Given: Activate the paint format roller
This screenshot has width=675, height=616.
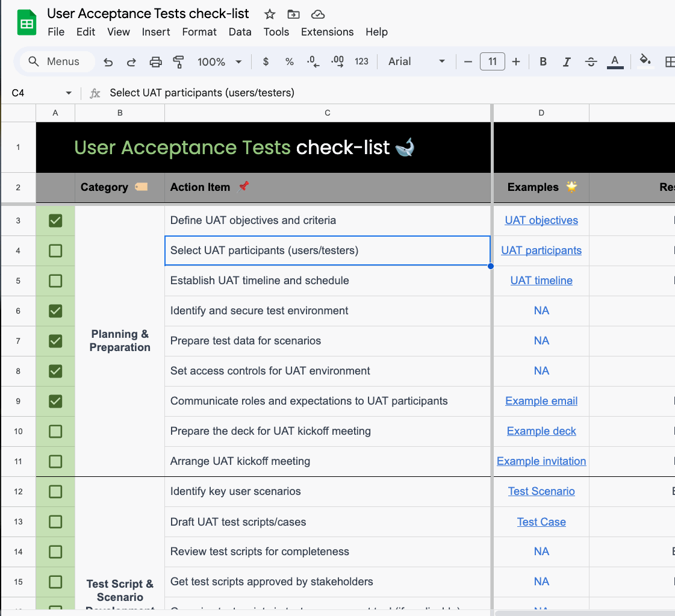Looking at the screenshot, I should tap(178, 62).
